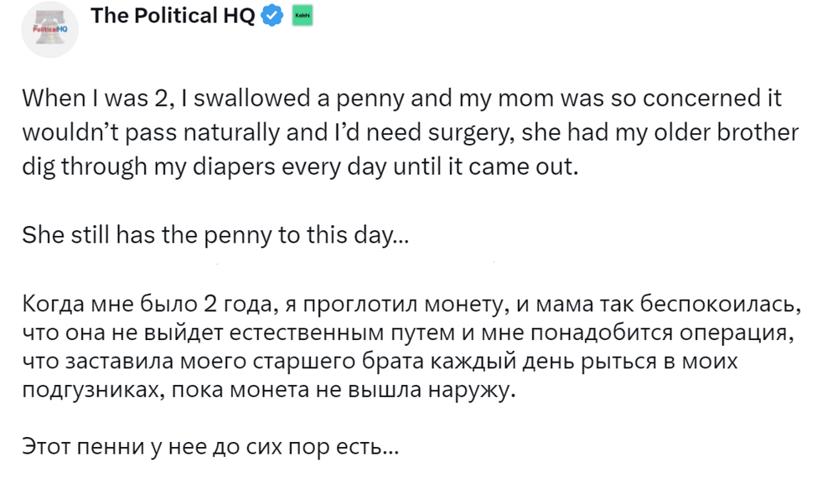Click the Russian line starting "что заставила моего"

click(x=373, y=362)
